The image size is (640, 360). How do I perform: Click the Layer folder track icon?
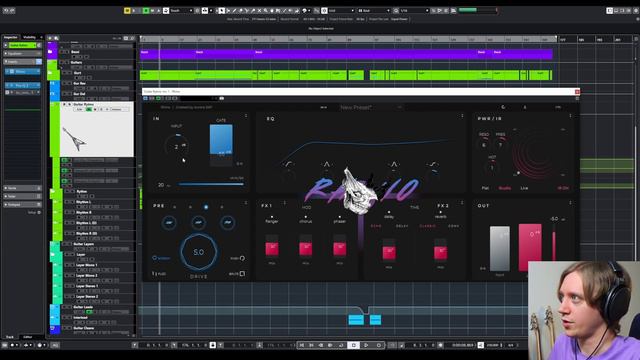[52, 254]
